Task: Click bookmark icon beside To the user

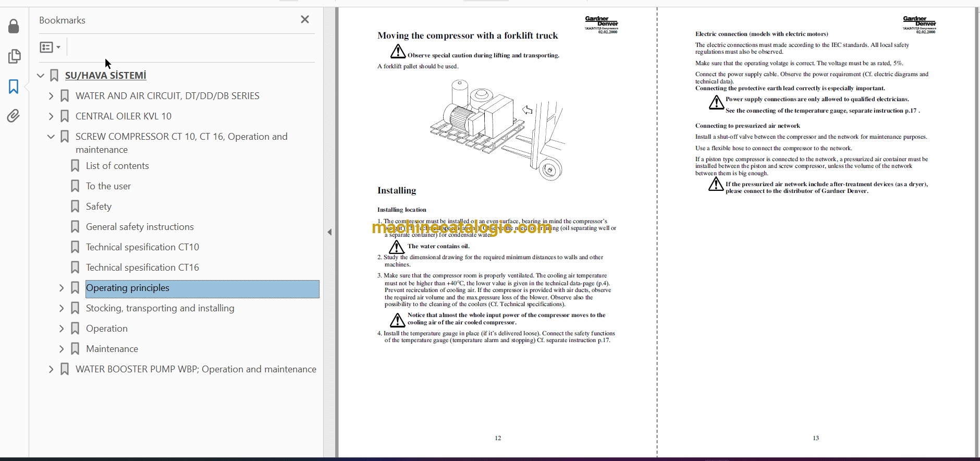Action: click(75, 186)
